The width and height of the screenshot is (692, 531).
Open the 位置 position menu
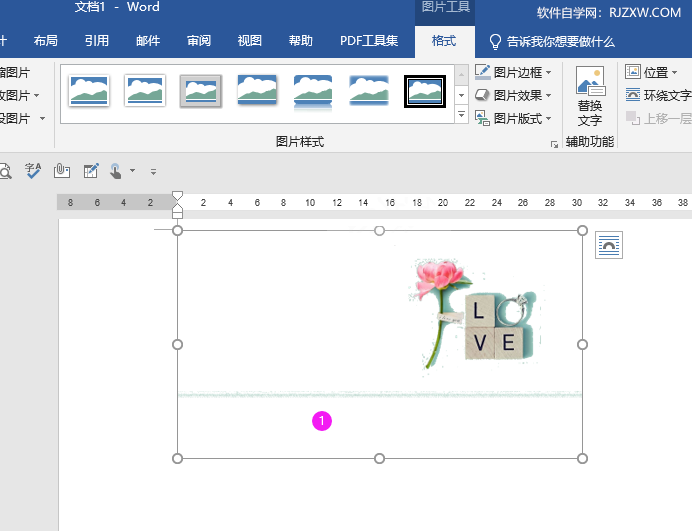[651, 72]
